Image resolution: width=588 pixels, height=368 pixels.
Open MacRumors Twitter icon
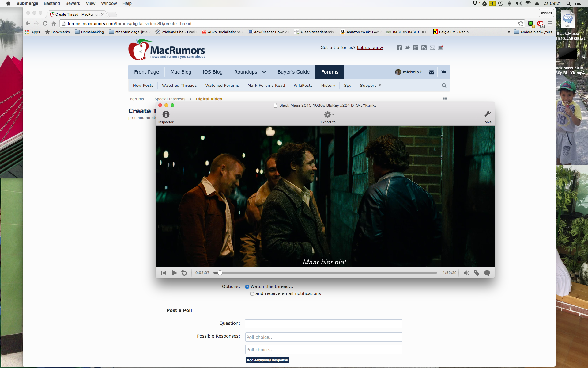pyautogui.click(x=407, y=48)
